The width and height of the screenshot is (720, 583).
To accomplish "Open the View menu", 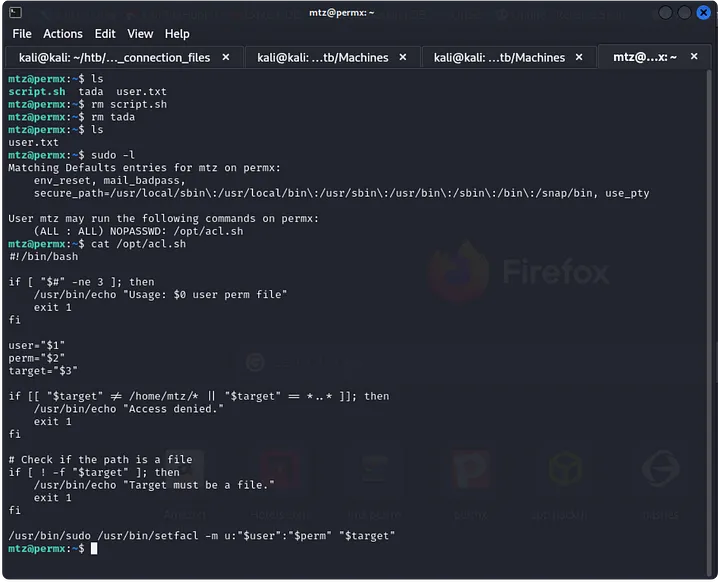I will pos(141,34).
